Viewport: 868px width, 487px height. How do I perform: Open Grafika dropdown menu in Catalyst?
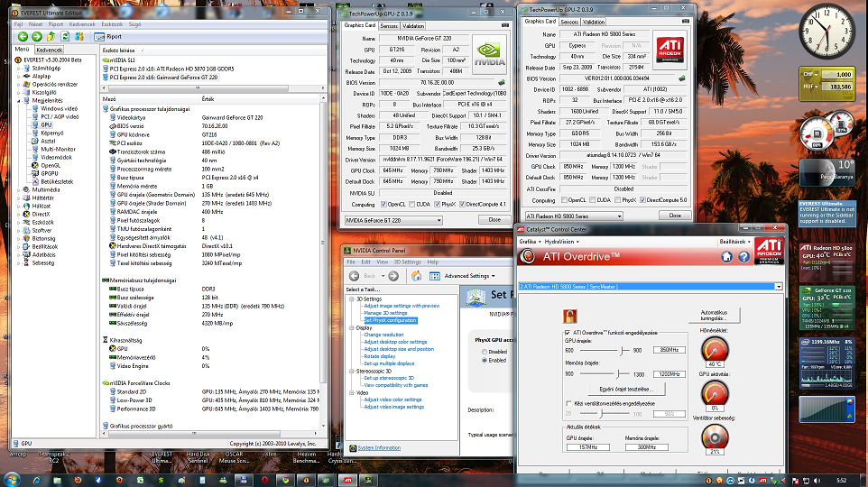click(x=530, y=242)
